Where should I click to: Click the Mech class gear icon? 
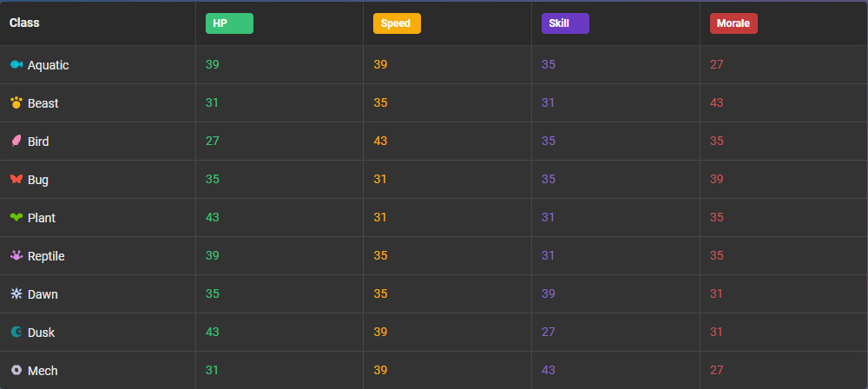click(x=16, y=371)
